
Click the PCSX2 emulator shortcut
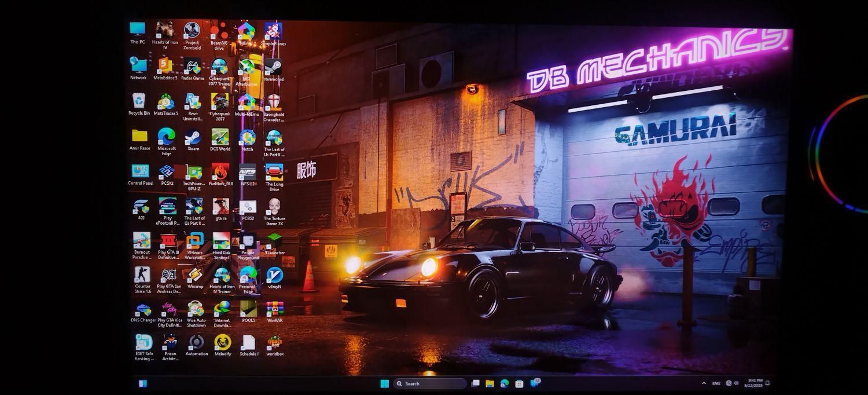coord(167,175)
